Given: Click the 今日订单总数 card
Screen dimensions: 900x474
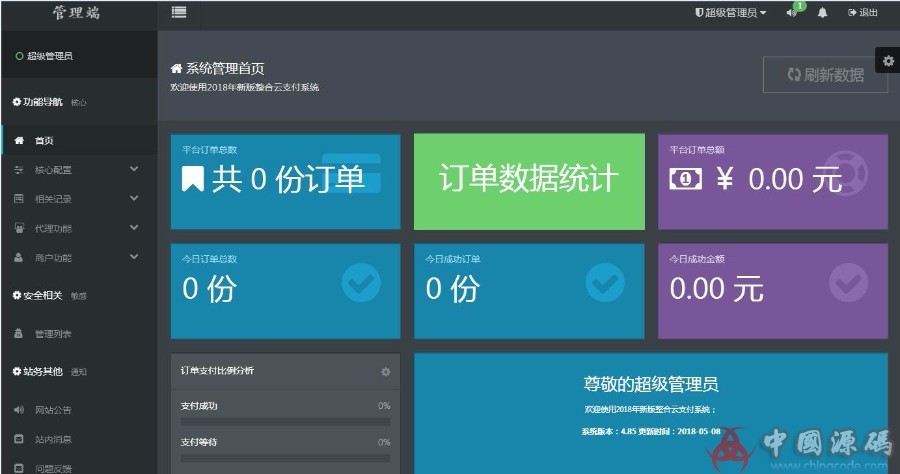Looking at the screenshot, I should coord(285,291).
